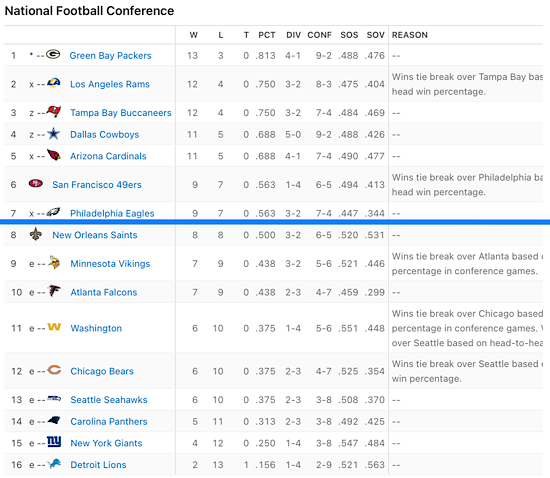Screen dimensions: 550x478
Task: Click the Tampa Bay Buccaneers flag logo
Action: [x=54, y=112]
